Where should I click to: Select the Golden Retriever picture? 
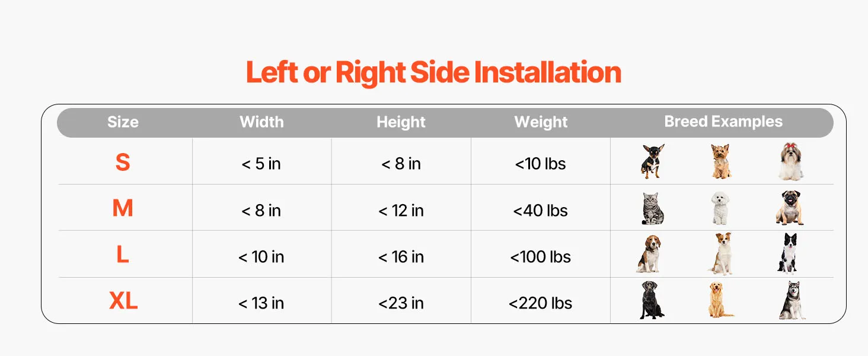click(720, 300)
